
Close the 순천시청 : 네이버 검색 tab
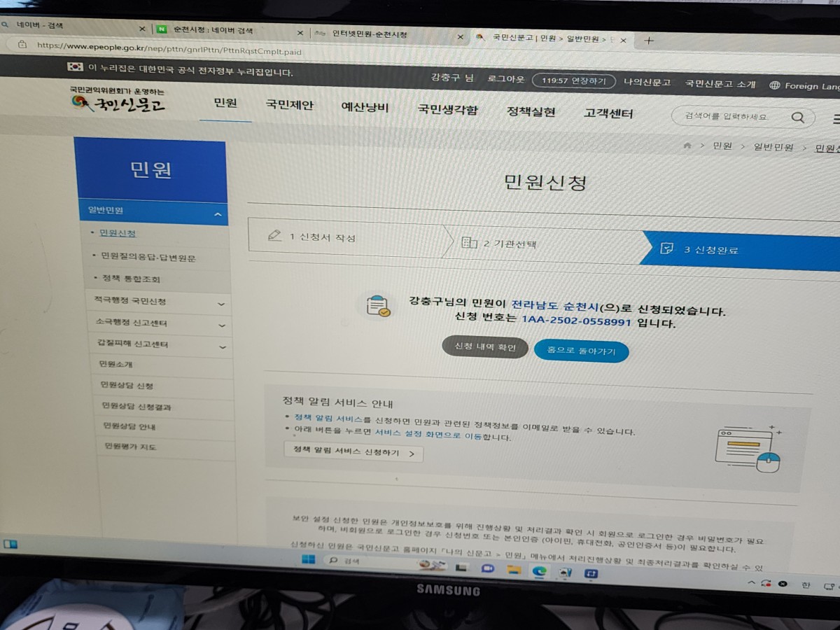[x=300, y=32]
